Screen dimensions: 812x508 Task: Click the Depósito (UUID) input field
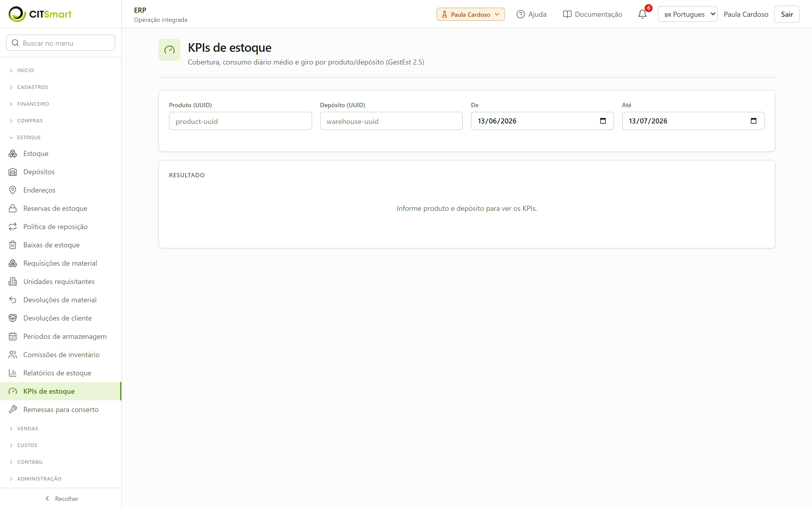[x=391, y=121]
